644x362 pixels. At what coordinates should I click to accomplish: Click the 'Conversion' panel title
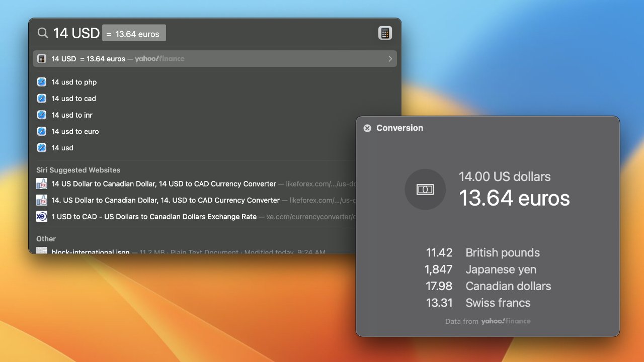[x=399, y=128]
